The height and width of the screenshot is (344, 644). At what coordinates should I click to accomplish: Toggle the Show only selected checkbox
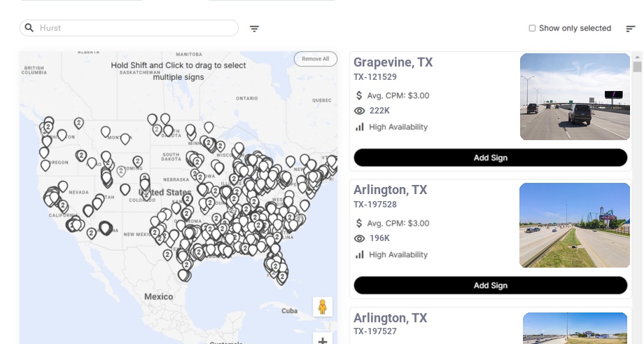pyautogui.click(x=532, y=29)
